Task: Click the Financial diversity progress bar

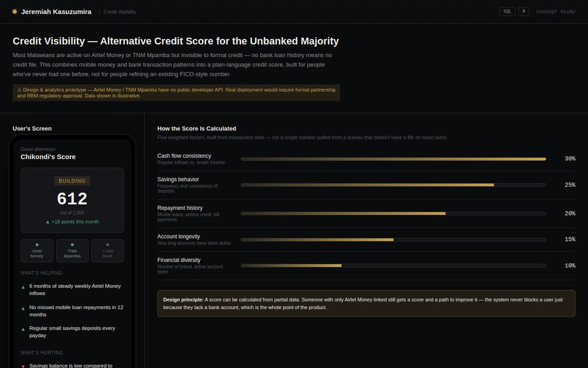Action: pyautogui.click(x=393, y=266)
